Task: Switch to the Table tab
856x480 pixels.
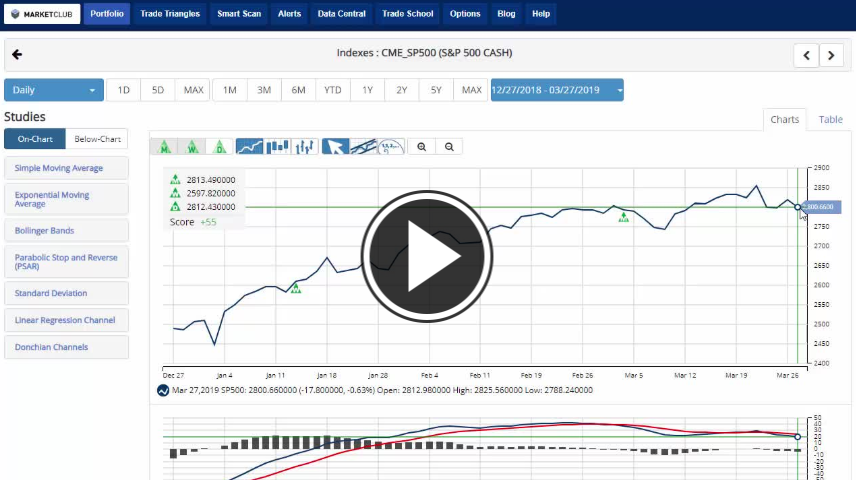Action: (830, 119)
